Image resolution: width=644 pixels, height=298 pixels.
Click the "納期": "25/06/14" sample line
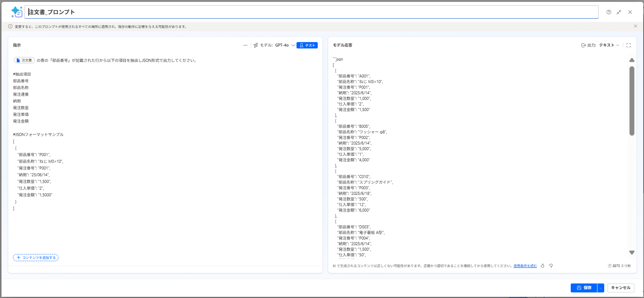(34, 175)
